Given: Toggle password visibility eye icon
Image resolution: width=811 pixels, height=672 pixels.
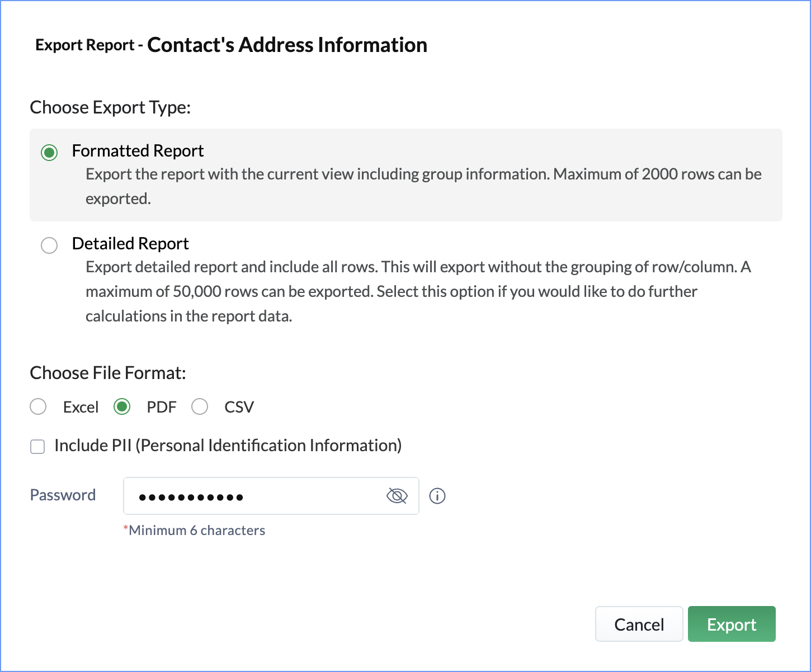Looking at the screenshot, I should [x=397, y=496].
